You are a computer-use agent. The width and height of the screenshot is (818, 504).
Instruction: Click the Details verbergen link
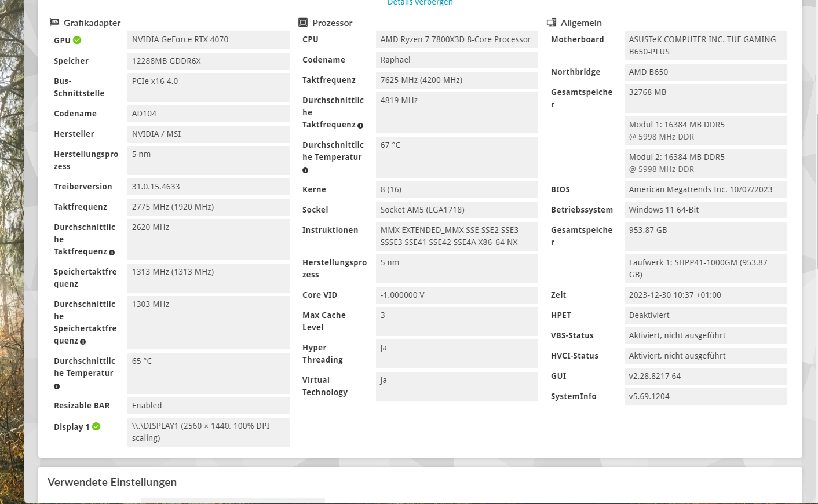coord(420,3)
